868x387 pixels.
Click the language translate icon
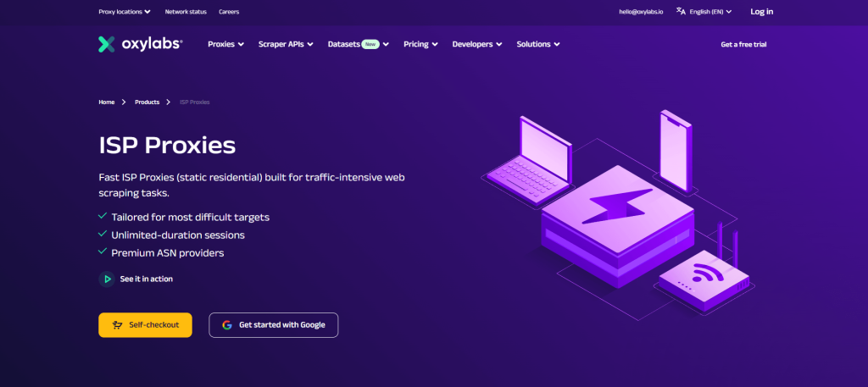pos(681,12)
